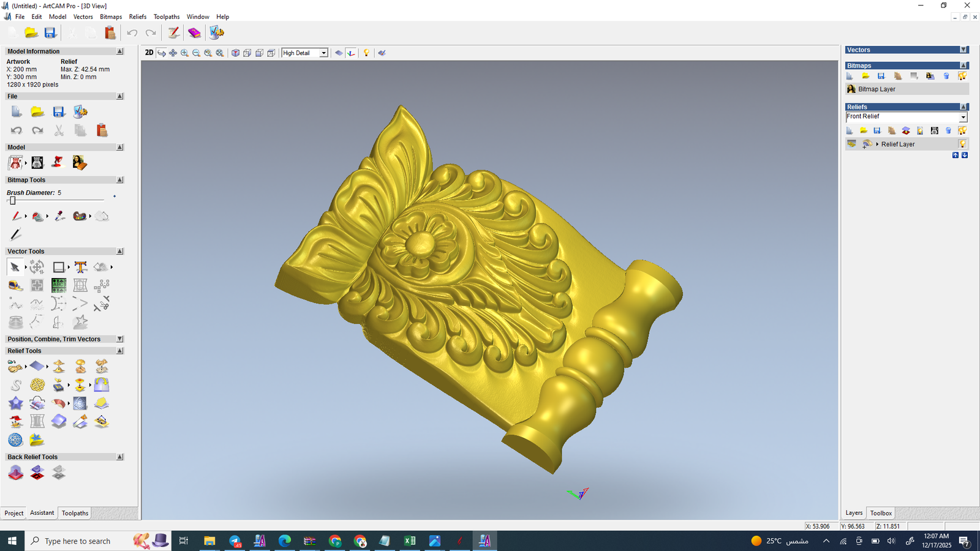Open the Front Relief dropdown
This screenshot has width=980, height=551.
(963, 117)
